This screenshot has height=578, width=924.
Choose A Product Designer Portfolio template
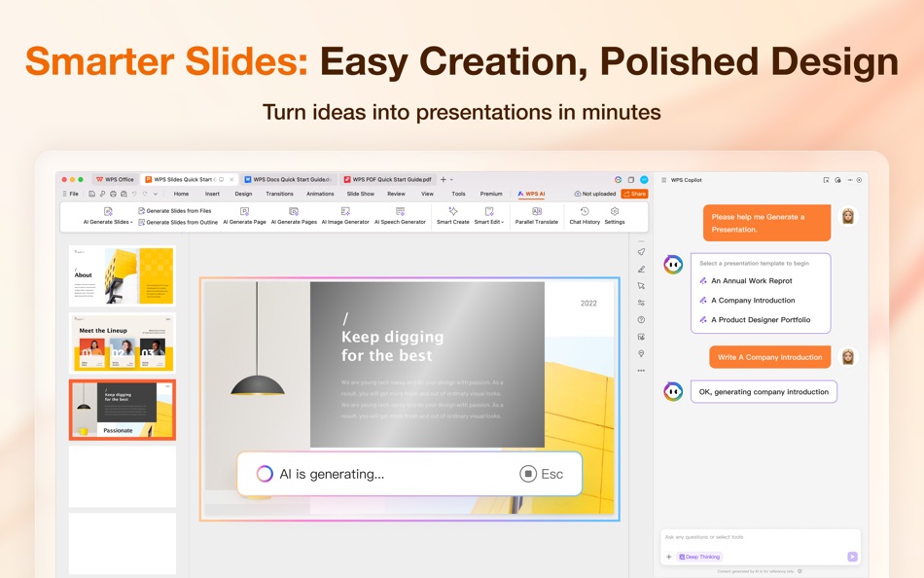coord(755,320)
